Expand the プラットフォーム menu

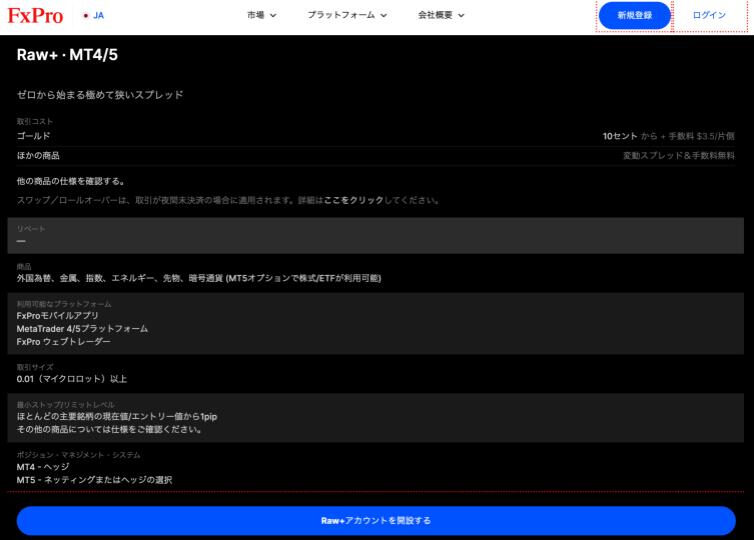tap(347, 15)
